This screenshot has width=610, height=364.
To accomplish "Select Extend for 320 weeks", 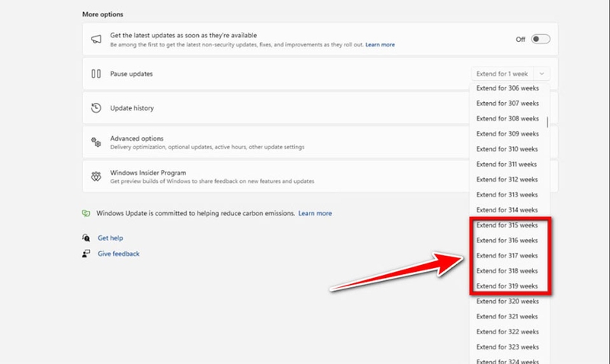I will click(x=508, y=302).
